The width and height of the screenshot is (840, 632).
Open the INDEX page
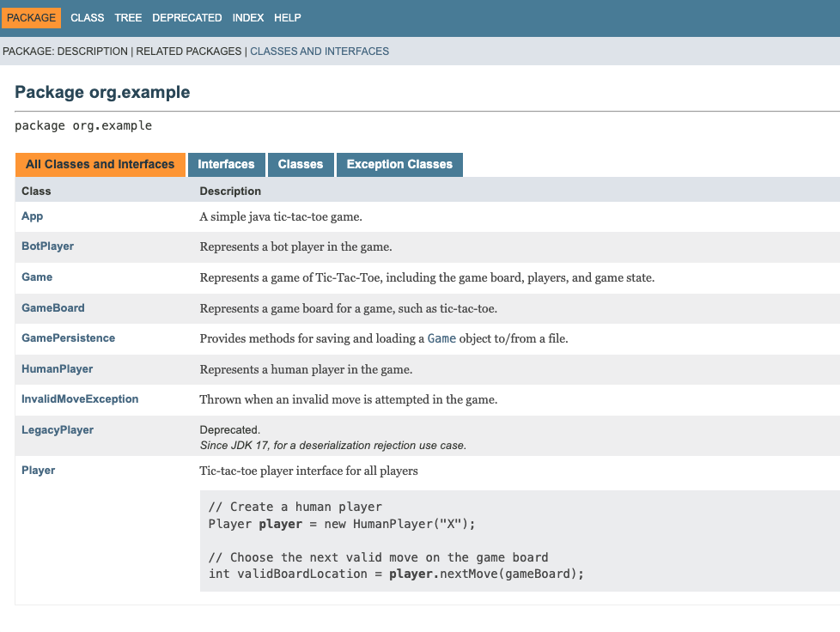pyautogui.click(x=248, y=18)
